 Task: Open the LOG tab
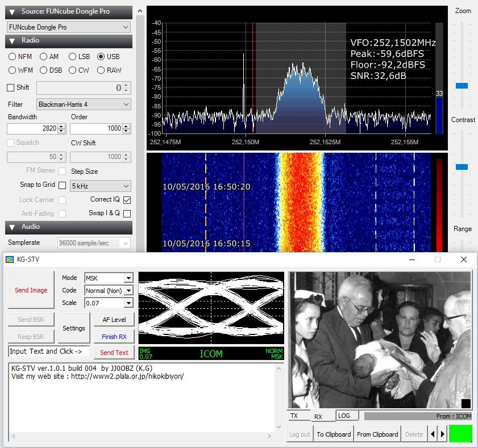344,416
